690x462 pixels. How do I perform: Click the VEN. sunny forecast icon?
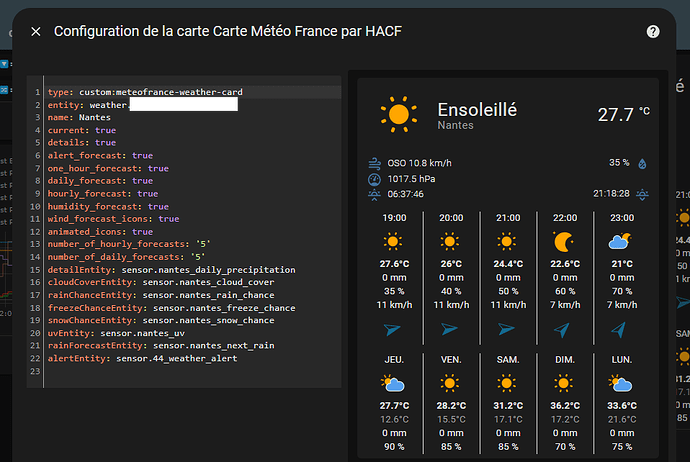(x=450, y=383)
